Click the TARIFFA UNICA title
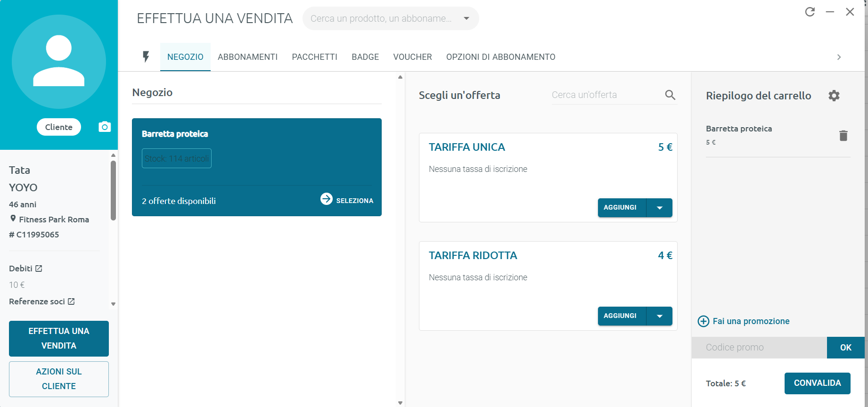 click(x=467, y=147)
